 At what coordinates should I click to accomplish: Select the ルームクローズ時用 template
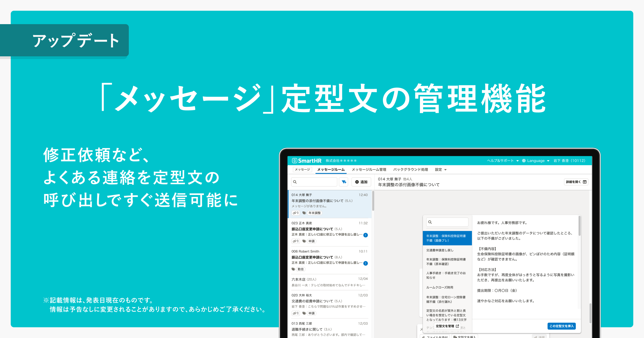click(x=447, y=287)
